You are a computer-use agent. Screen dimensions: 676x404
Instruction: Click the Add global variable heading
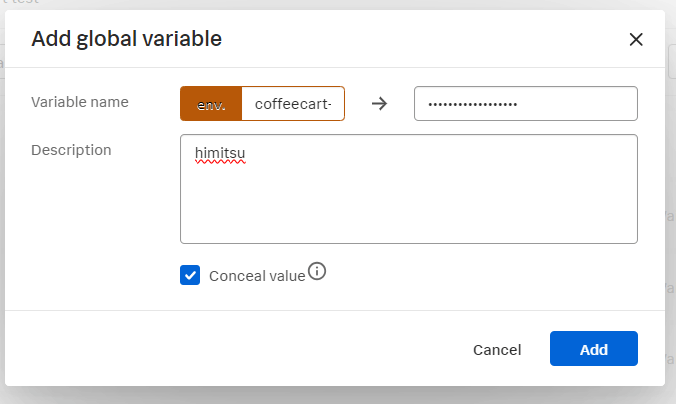tap(126, 39)
